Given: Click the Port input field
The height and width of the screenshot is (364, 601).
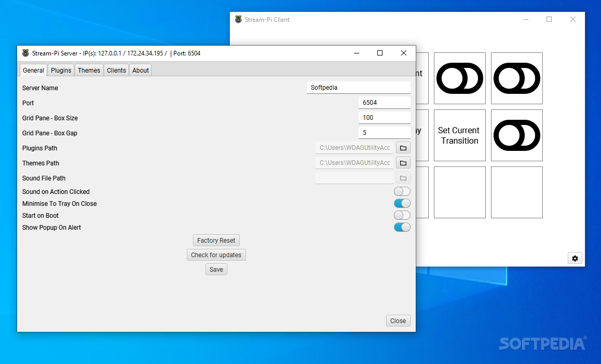Looking at the screenshot, I should coord(385,103).
